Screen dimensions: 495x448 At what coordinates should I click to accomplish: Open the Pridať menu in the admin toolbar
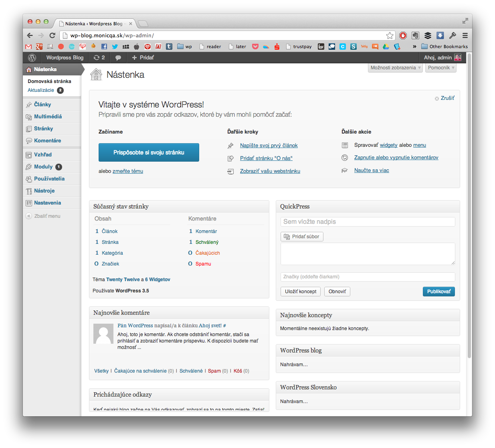(x=142, y=57)
